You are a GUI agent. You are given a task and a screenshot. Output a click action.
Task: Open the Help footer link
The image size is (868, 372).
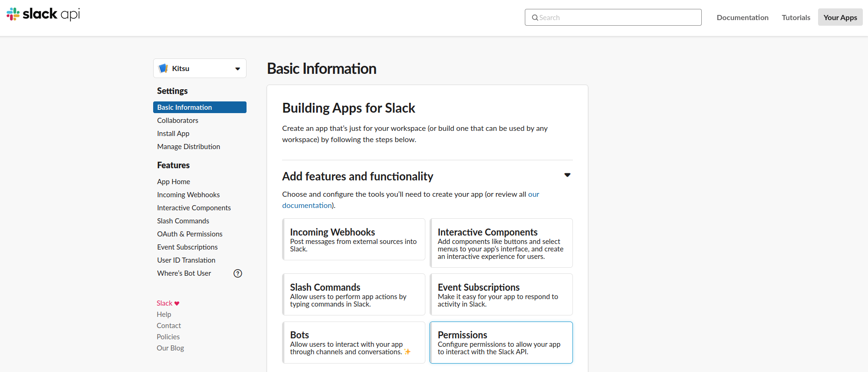164,315
